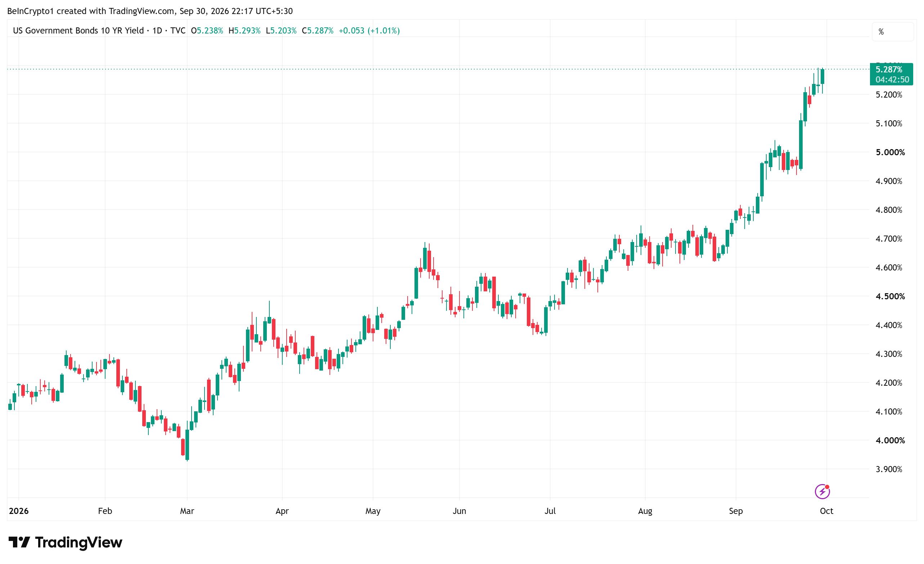The image size is (924, 564).
Task: Click the Jul time axis label
Action: (x=550, y=511)
